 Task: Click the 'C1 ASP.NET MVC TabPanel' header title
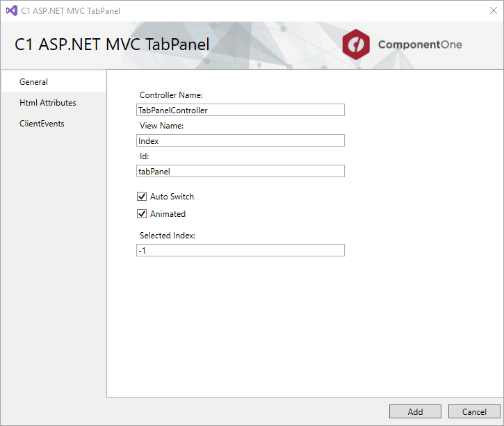[x=112, y=44]
